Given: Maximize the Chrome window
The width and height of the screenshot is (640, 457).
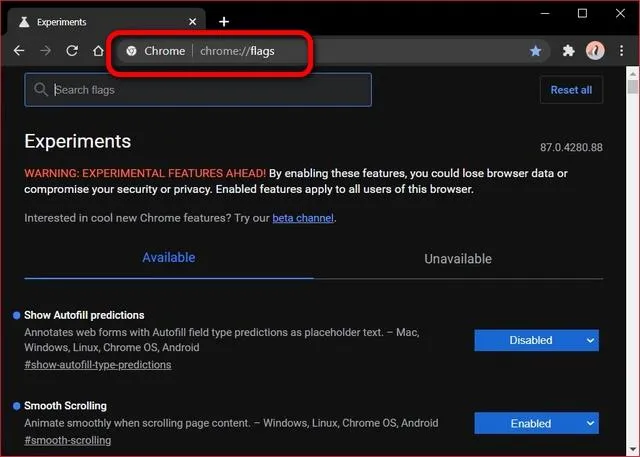Looking at the screenshot, I should coord(582,13).
